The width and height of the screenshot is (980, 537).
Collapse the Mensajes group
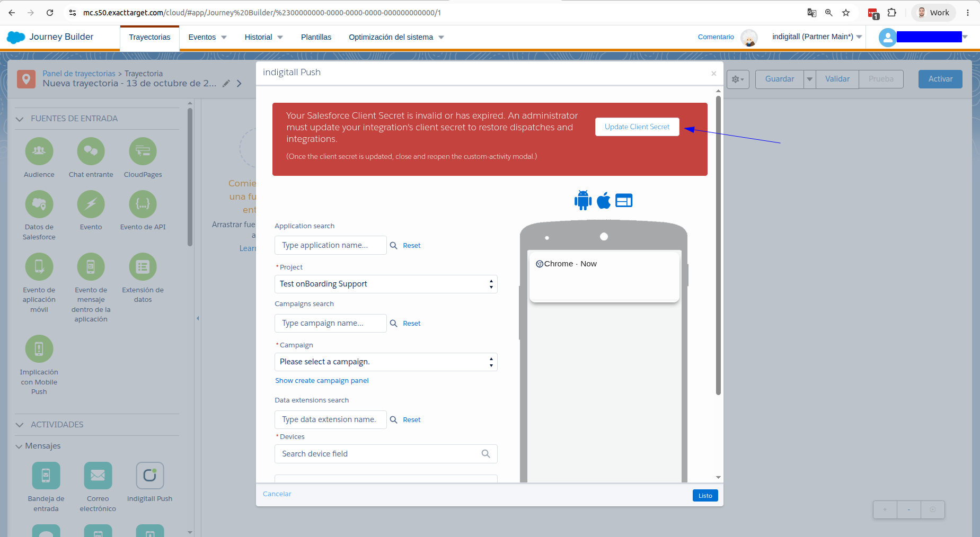point(20,446)
